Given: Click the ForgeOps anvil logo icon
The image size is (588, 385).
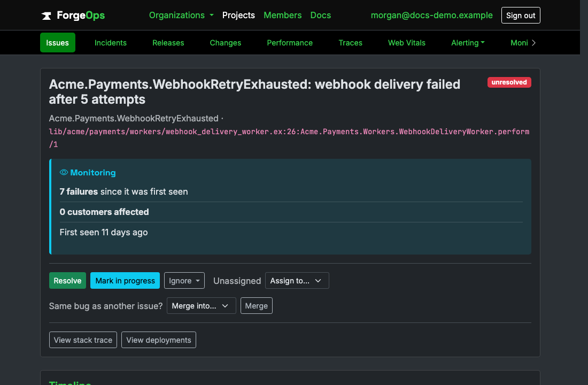Looking at the screenshot, I should pyautogui.click(x=47, y=16).
